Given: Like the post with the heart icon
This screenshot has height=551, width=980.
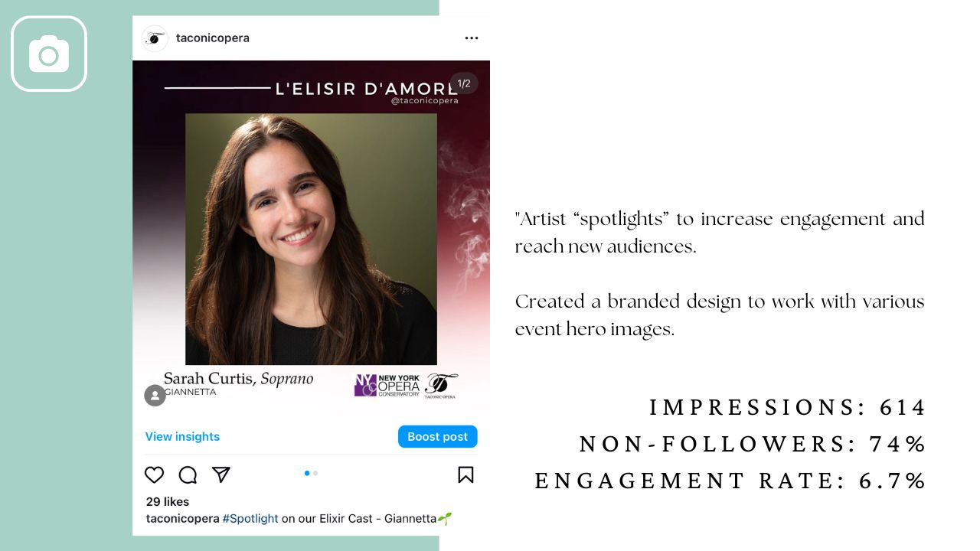Looking at the screenshot, I should [155, 475].
